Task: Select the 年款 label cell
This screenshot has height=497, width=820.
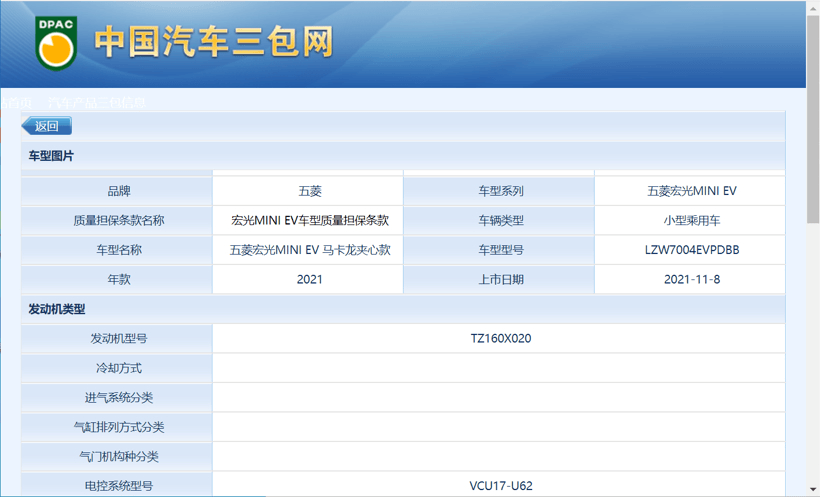Action: coord(117,279)
